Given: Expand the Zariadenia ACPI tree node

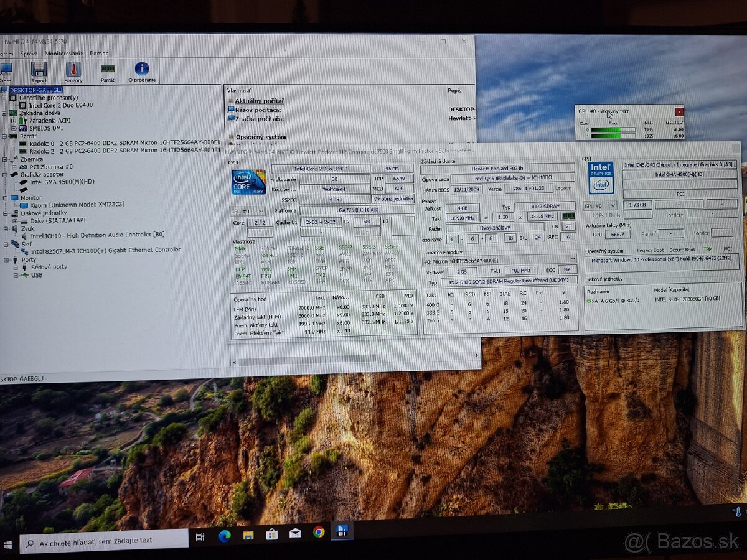Looking at the screenshot, I should point(13,121).
